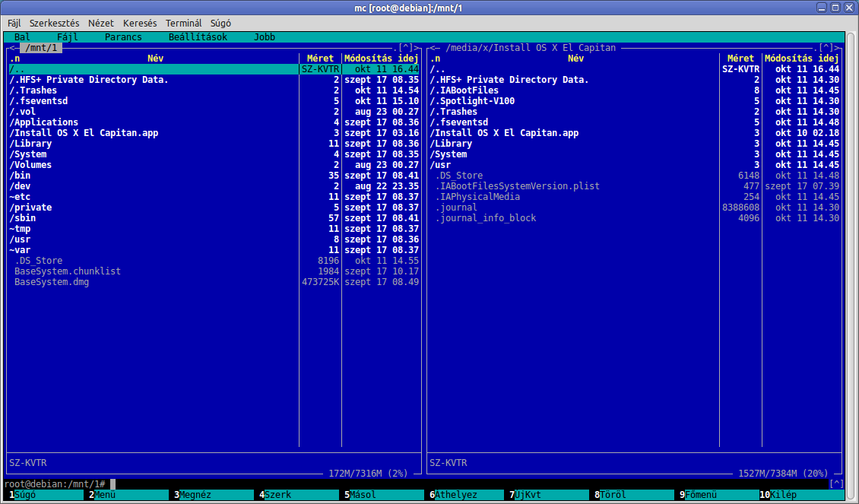Select /Install OS X El Capitan.app in left panel
This screenshot has height=504, width=859.
click(214, 133)
